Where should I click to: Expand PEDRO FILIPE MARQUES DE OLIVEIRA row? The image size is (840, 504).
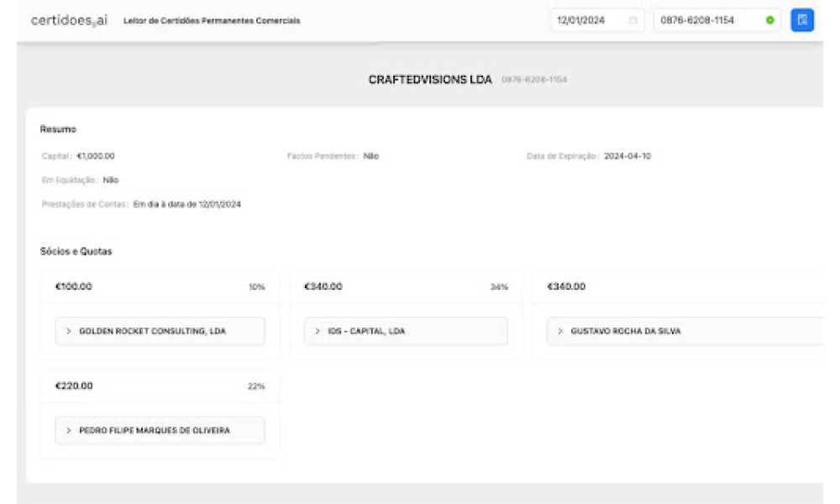(x=160, y=430)
